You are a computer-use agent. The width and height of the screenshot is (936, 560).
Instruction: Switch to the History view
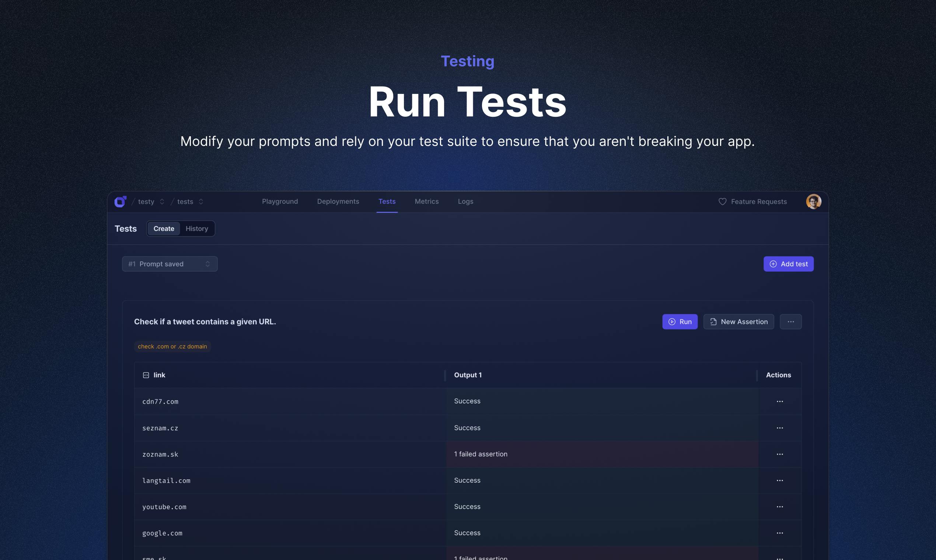[197, 229]
